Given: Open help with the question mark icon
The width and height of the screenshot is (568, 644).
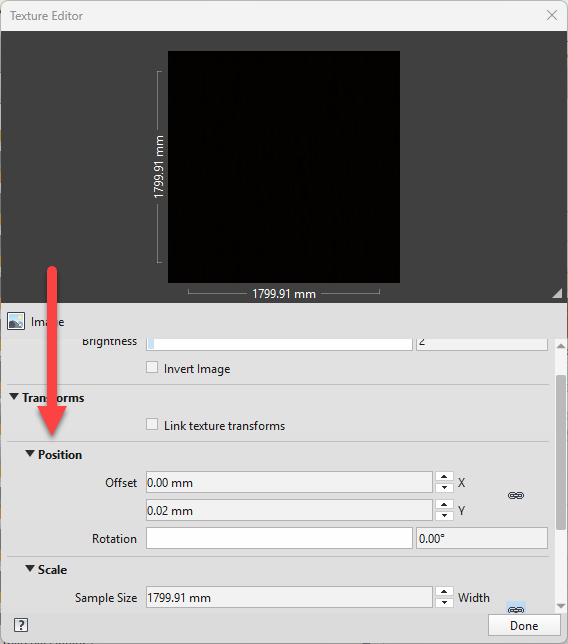Looking at the screenshot, I should [21, 625].
